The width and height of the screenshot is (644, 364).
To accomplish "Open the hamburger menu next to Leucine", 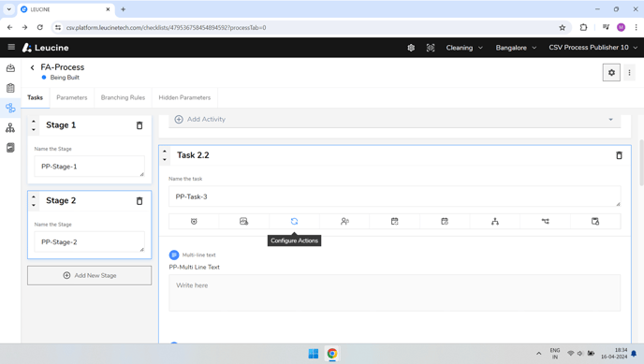I will point(11,47).
